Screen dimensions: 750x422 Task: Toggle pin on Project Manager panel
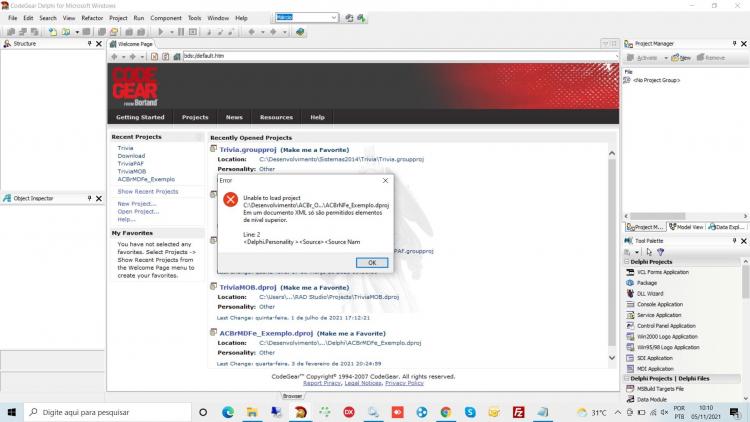pyautogui.click(x=735, y=44)
